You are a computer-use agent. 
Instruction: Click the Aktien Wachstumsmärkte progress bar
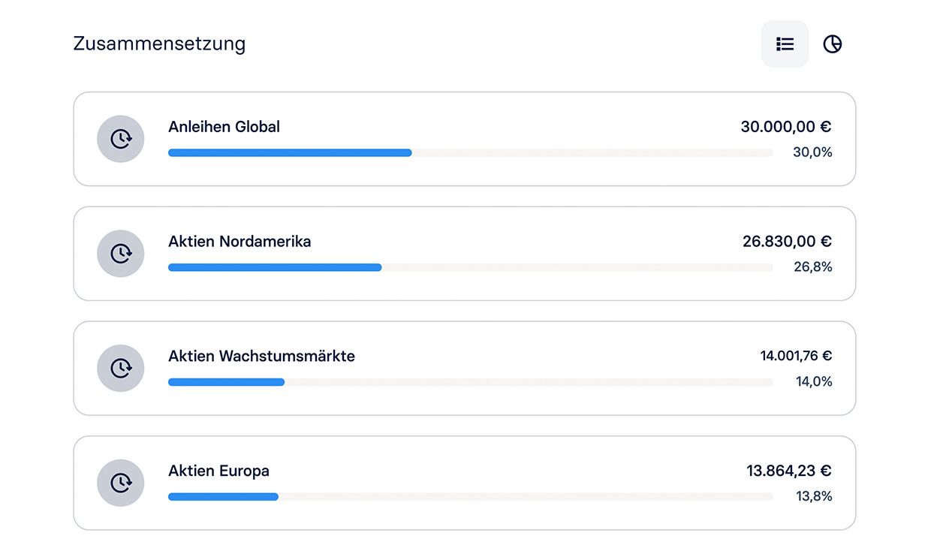click(x=470, y=382)
